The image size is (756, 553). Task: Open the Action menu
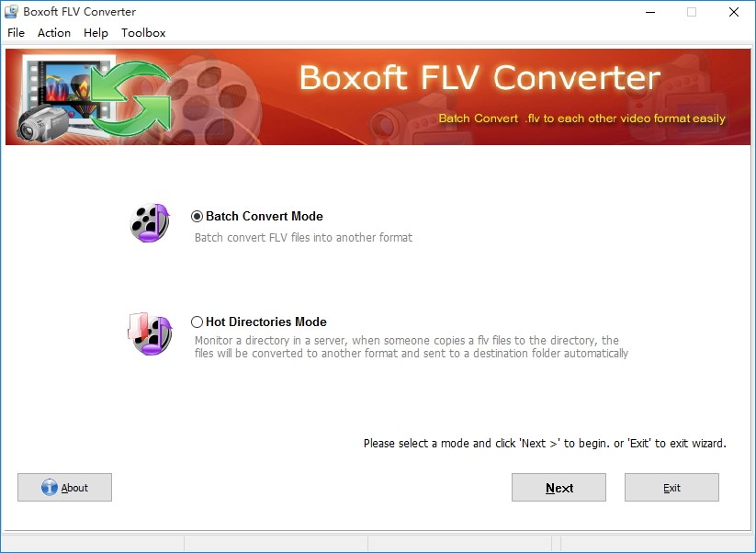tap(54, 33)
